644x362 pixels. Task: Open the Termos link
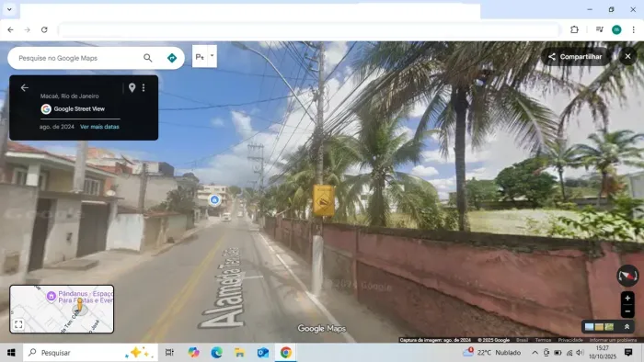(x=543, y=340)
